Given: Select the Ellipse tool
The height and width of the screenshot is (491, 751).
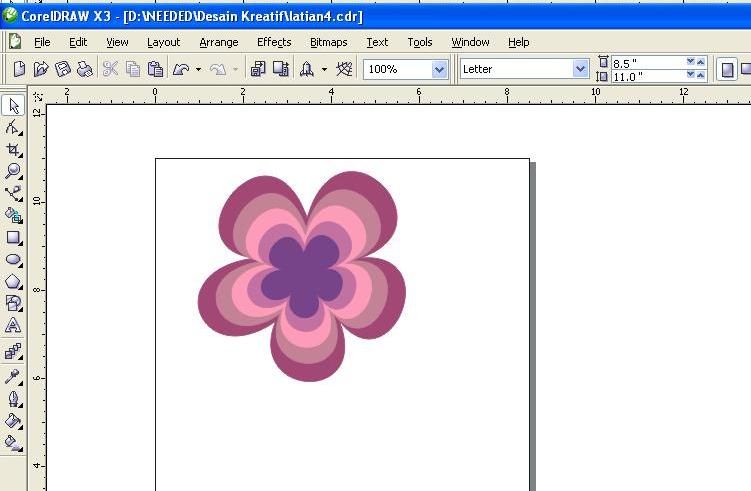Looking at the screenshot, I should (x=13, y=260).
